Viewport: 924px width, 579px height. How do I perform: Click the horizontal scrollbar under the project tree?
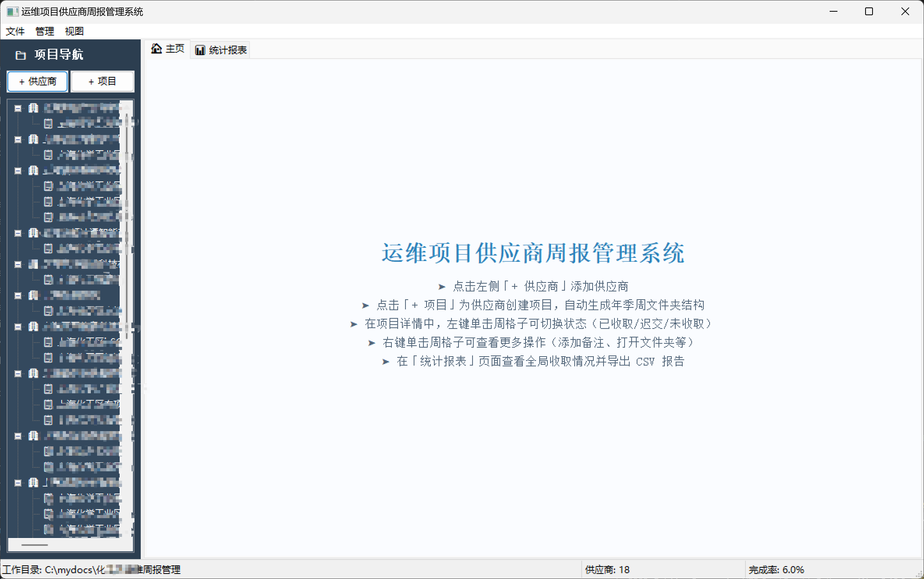[35, 545]
